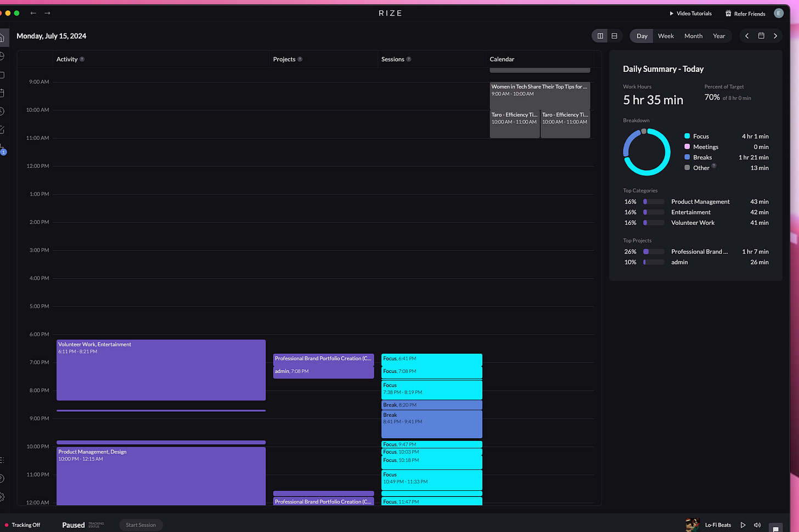Open the settings gear in the sidebar

tap(2, 497)
